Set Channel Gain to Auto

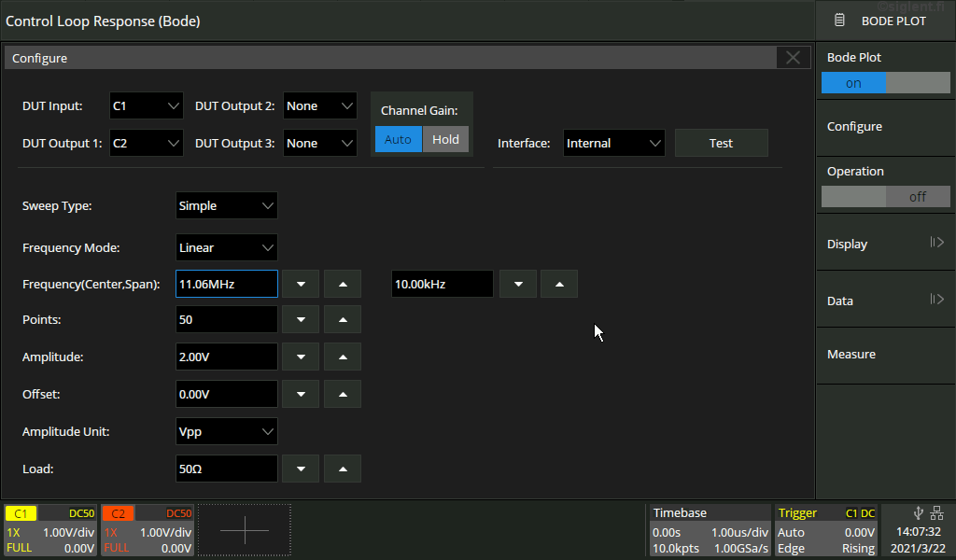point(398,139)
